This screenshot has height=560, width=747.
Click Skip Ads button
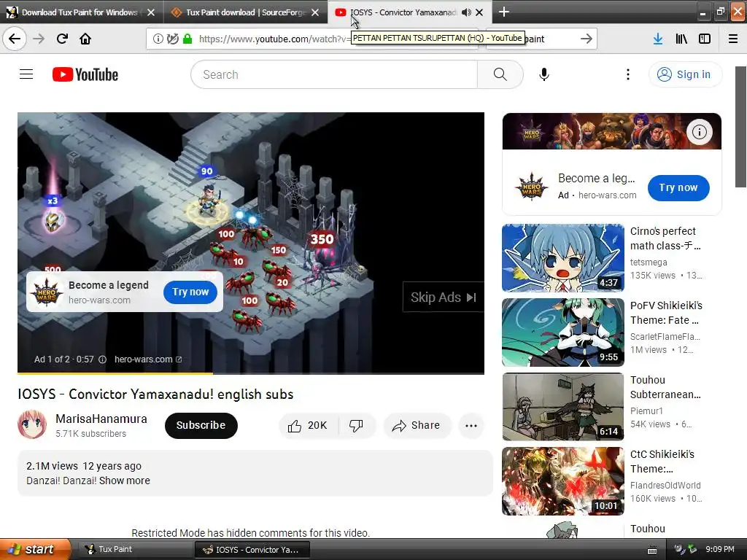tap(443, 297)
